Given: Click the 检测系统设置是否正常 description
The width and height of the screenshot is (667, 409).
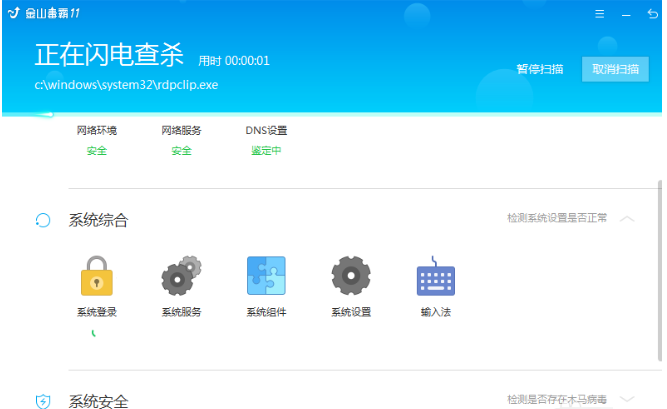Looking at the screenshot, I should pyautogui.click(x=557, y=218).
